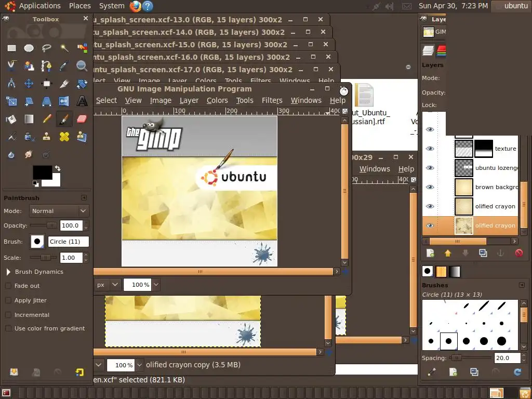
Task: Enable Use color from gradient
Action: tap(8, 328)
